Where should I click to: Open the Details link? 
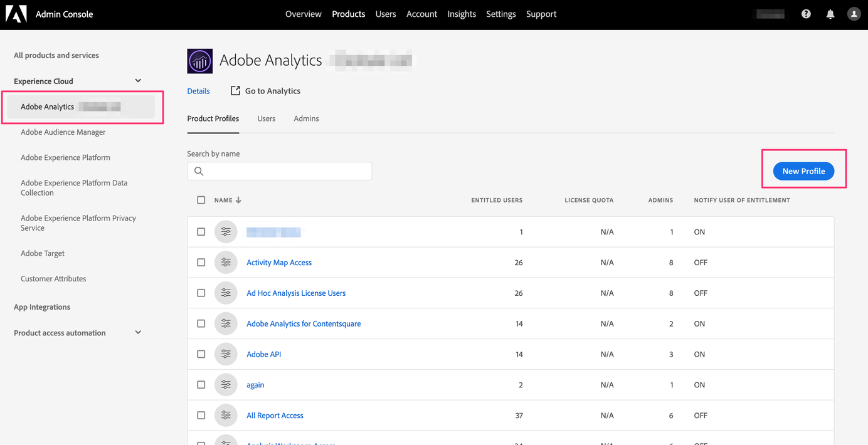point(198,91)
